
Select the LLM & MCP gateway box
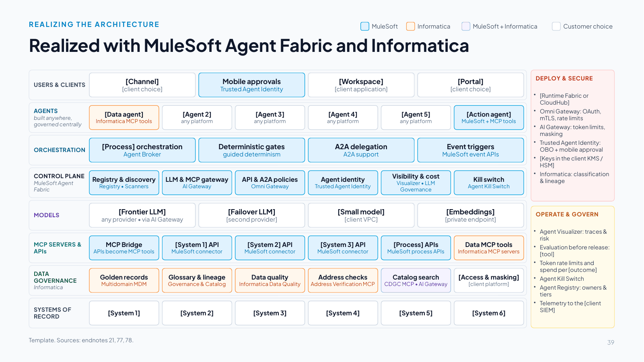[197, 183]
